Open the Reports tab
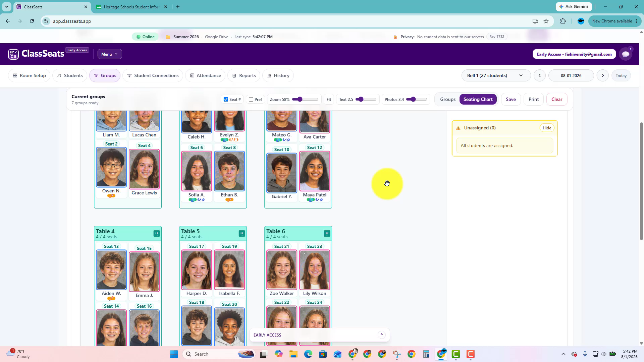This screenshot has width=644, height=362. [x=244, y=75]
